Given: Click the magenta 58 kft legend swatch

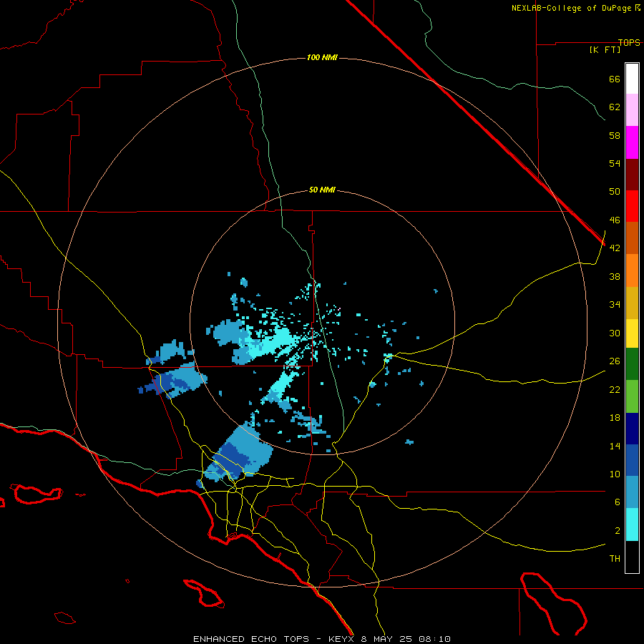Looking at the screenshot, I should coord(632,142).
